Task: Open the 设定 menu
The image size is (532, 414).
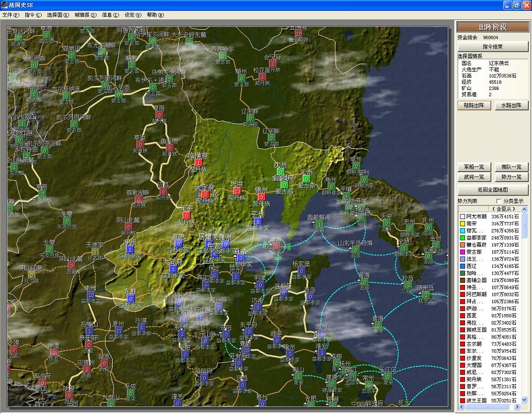Action: 132,15
